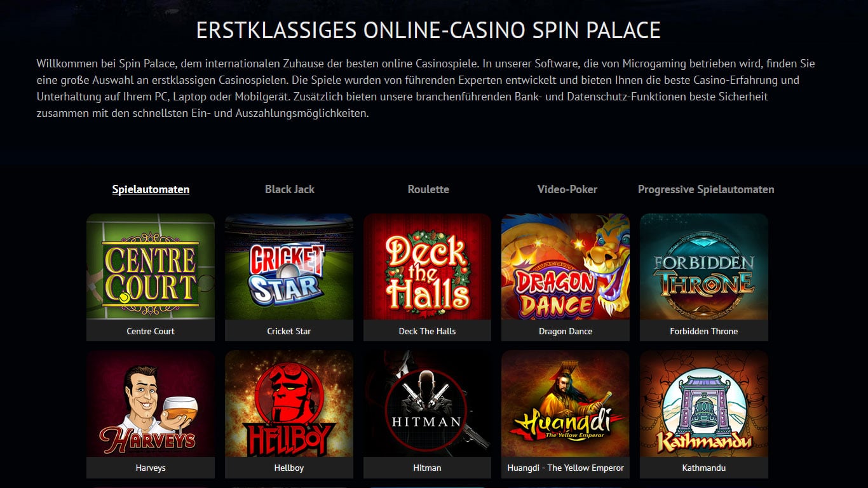Screen dimensions: 868x488
Task: Select the Deck the Halls game tile
Action: [x=427, y=267]
